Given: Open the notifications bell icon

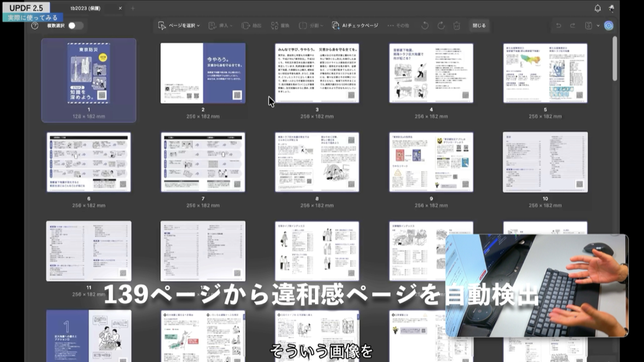Looking at the screenshot, I should 598,8.
